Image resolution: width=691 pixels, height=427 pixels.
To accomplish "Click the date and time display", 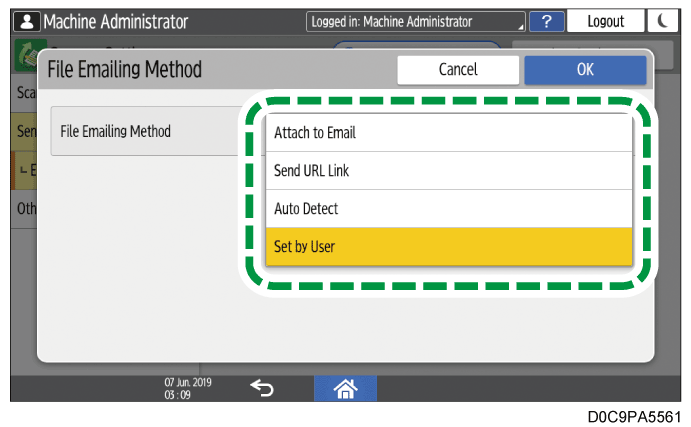I will (183, 389).
